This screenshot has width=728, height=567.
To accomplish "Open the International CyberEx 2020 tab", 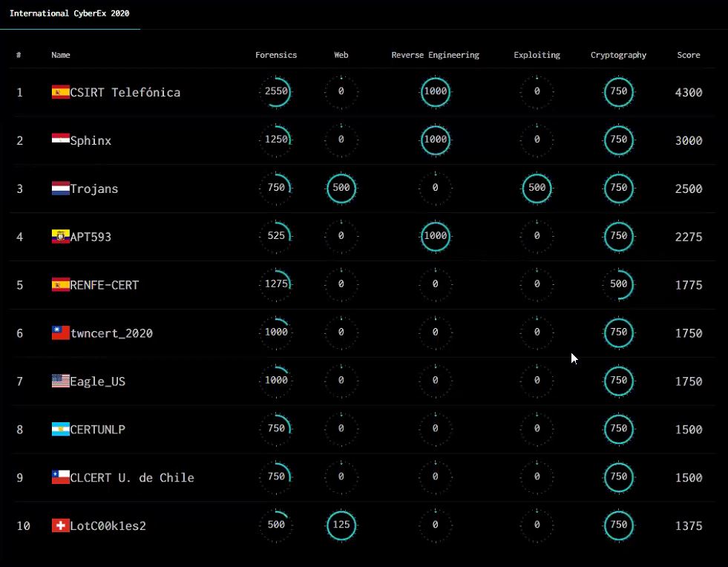I will click(70, 13).
